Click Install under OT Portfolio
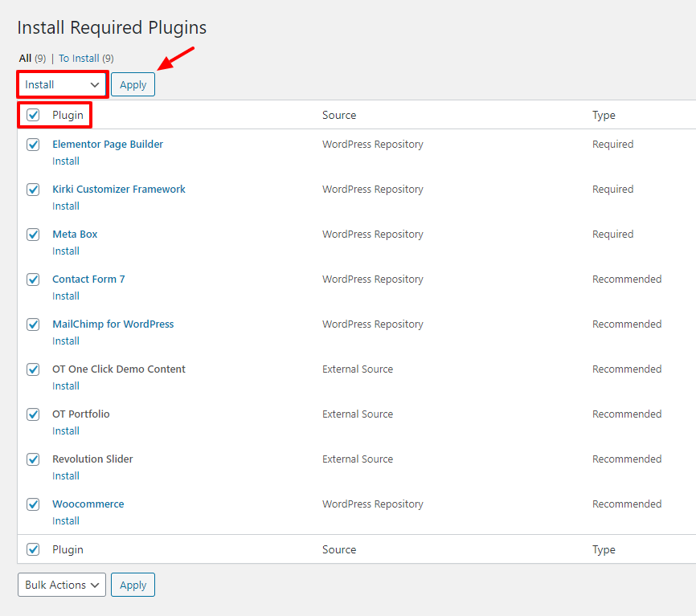 (66, 430)
